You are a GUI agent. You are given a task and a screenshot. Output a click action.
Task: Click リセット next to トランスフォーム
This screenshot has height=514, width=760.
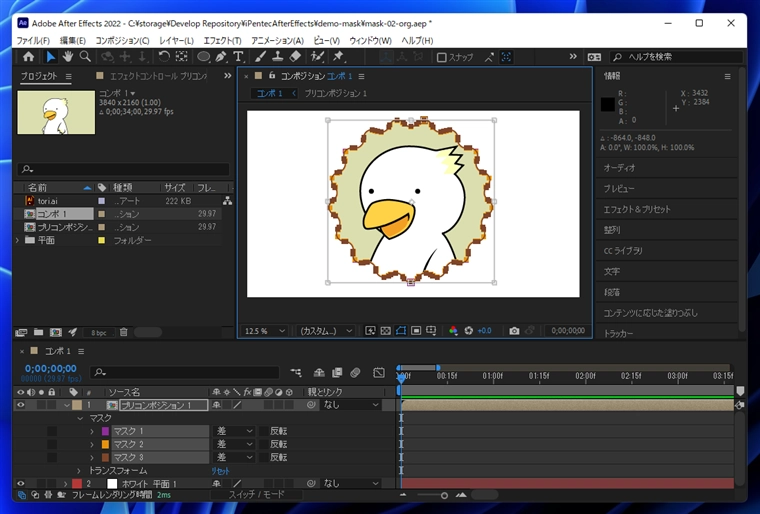pos(220,470)
